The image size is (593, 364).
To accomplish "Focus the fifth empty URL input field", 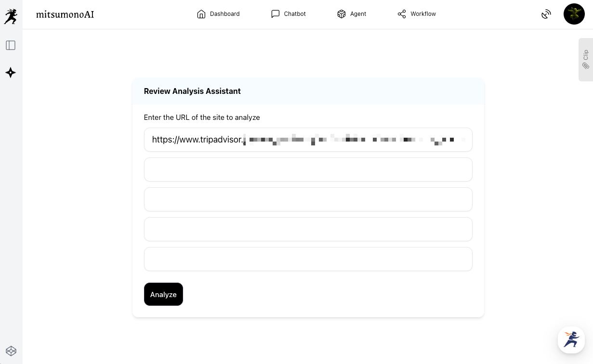I will [x=308, y=259].
